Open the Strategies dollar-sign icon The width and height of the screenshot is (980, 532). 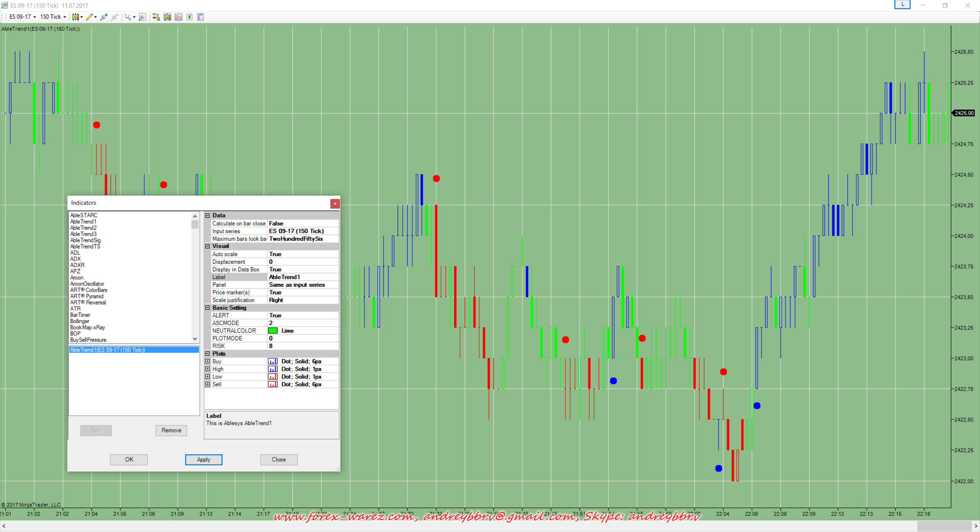(x=189, y=17)
